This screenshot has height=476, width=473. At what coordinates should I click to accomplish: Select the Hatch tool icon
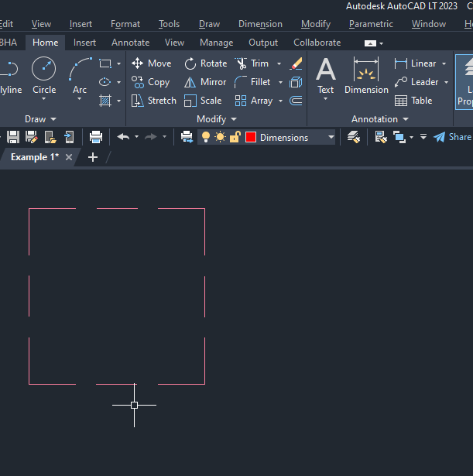[x=105, y=101]
